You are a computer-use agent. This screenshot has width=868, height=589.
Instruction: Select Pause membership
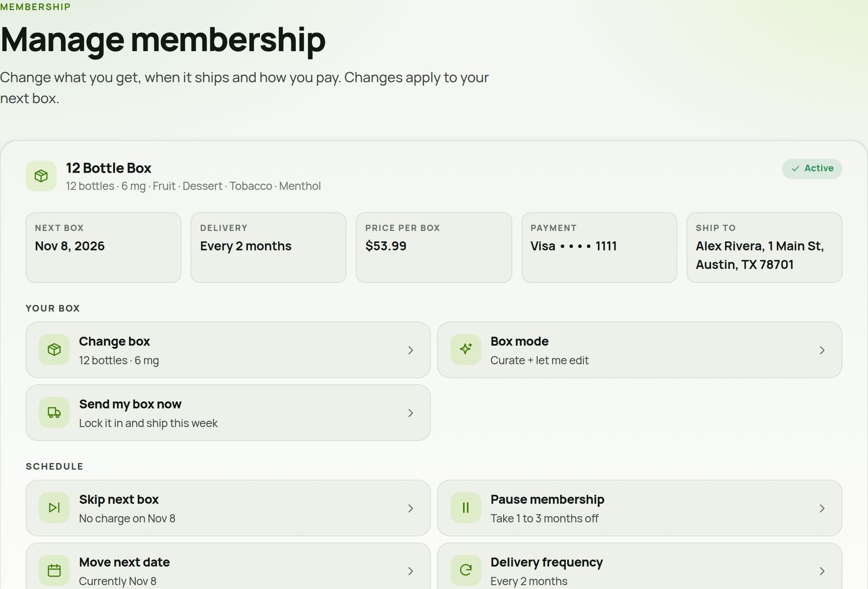[x=640, y=508]
